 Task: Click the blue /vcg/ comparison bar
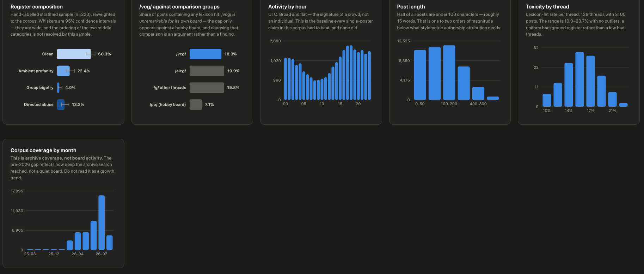point(206,54)
